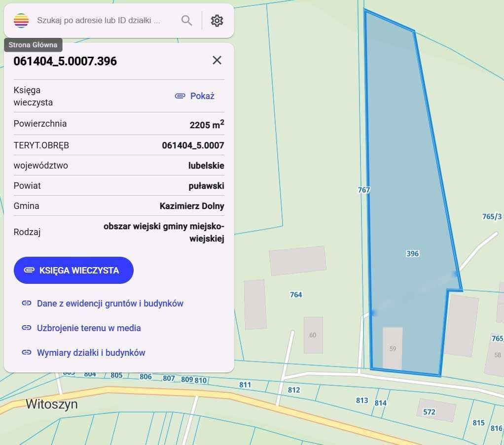This screenshot has height=445, width=504.
Task: Open Uzbrojenie terenu w media
Action: click(x=89, y=328)
